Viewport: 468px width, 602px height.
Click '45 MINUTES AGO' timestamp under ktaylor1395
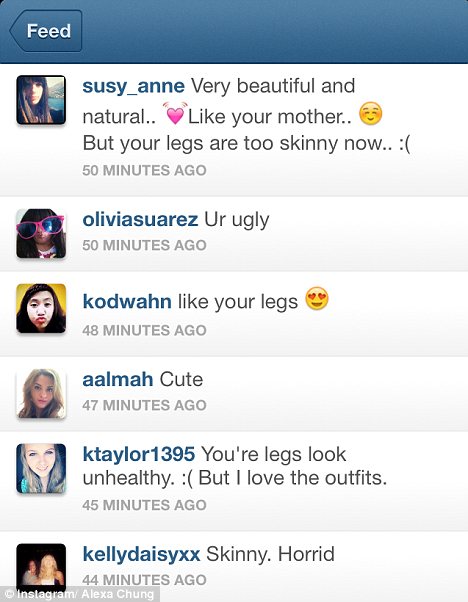pos(144,505)
